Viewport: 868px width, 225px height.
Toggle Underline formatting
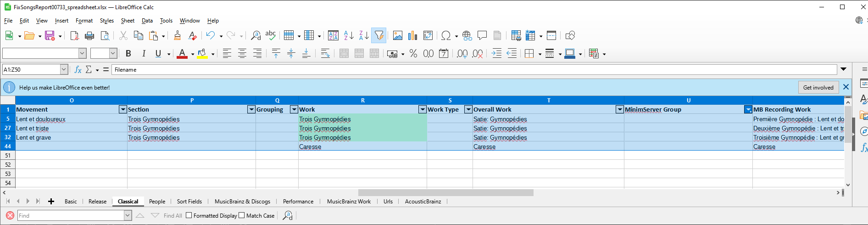(158, 54)
